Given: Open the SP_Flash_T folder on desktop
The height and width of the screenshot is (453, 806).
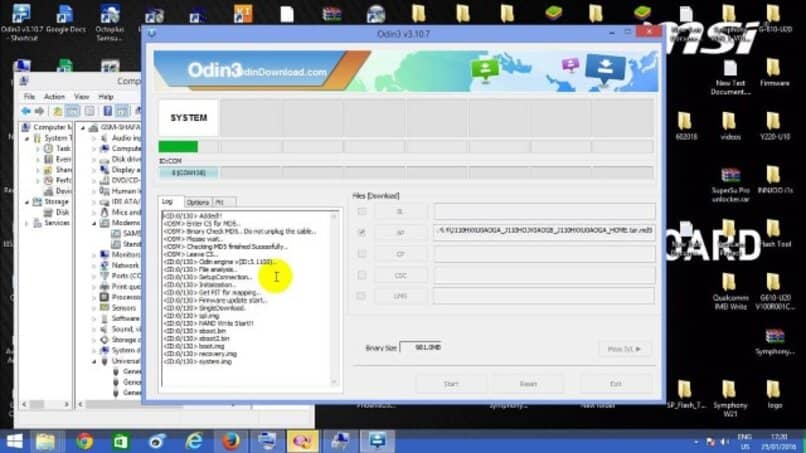Looking at the screenshot, I should (685, 395).
